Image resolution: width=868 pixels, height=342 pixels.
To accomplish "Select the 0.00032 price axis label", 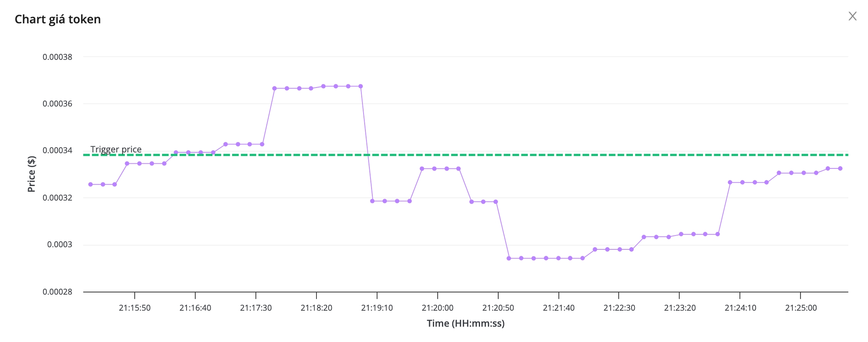I will click(57, 198).
